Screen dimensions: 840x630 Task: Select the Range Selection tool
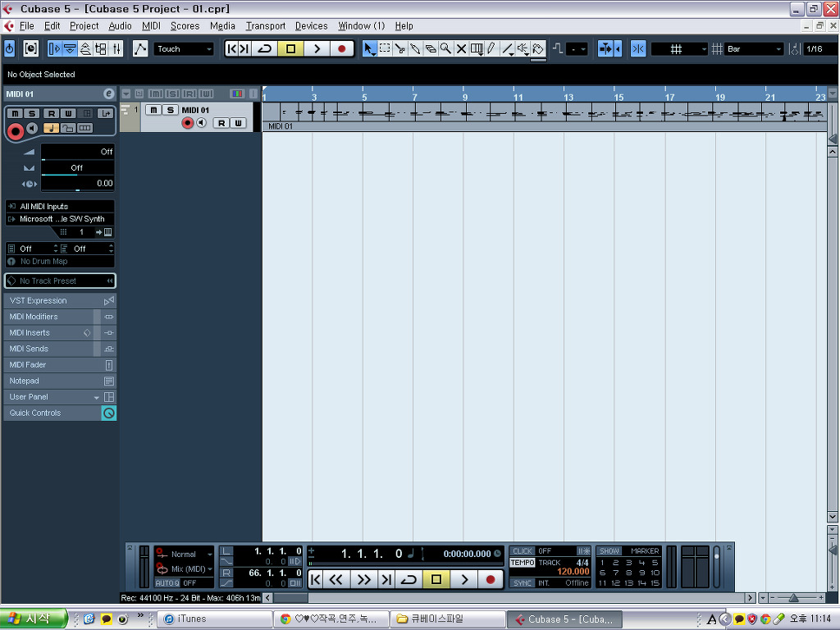[x=385, y=48]
